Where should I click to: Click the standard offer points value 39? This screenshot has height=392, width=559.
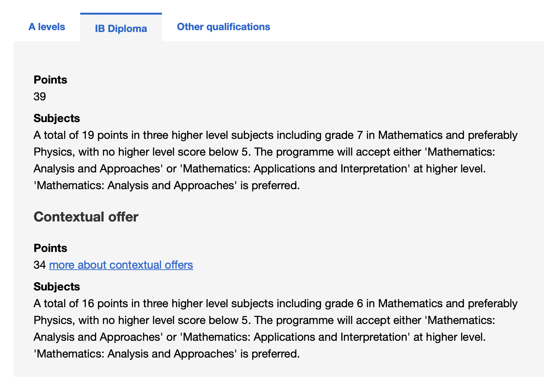click(40, 97)
